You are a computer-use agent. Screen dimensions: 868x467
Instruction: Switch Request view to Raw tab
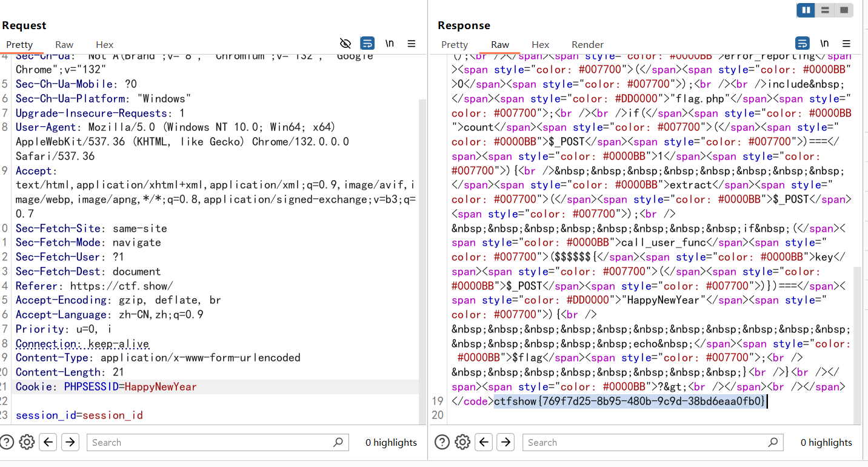tap(64, 44)
